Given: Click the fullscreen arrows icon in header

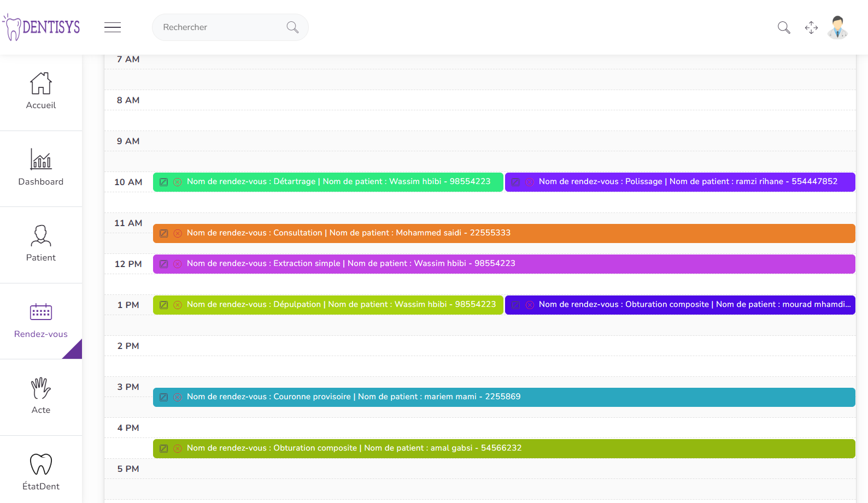Looking at the screenshot, I should (x=811, y=27).
